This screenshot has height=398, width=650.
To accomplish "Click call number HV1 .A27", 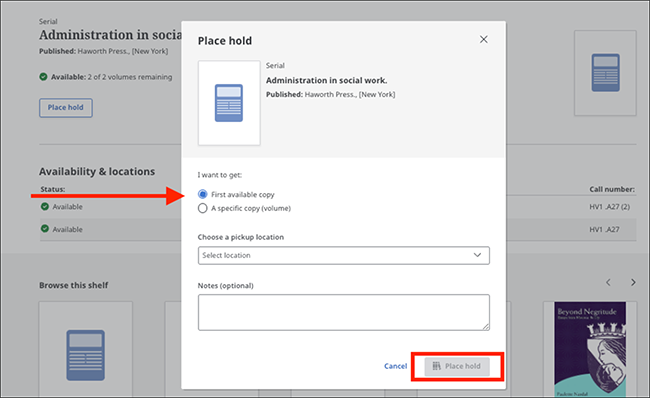I will tap(604, 229).
